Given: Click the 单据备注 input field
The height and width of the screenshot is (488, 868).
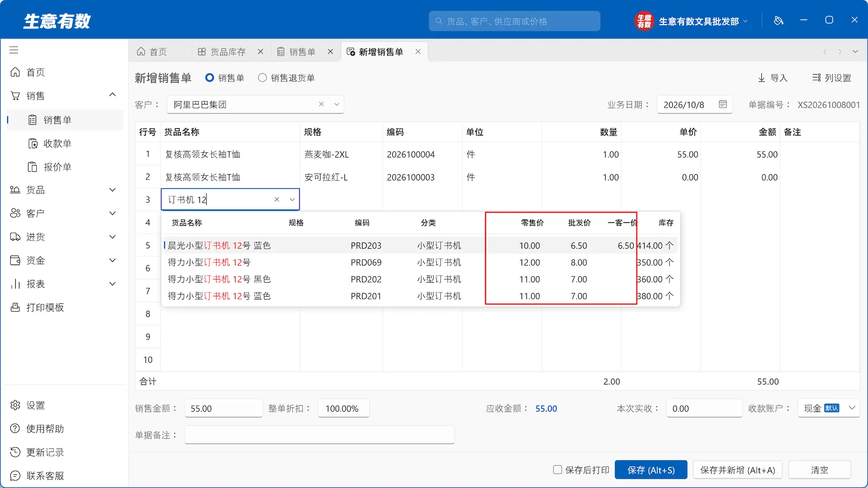Looking at the screenshot, I should pyautogui.click(x=319, y=435).
